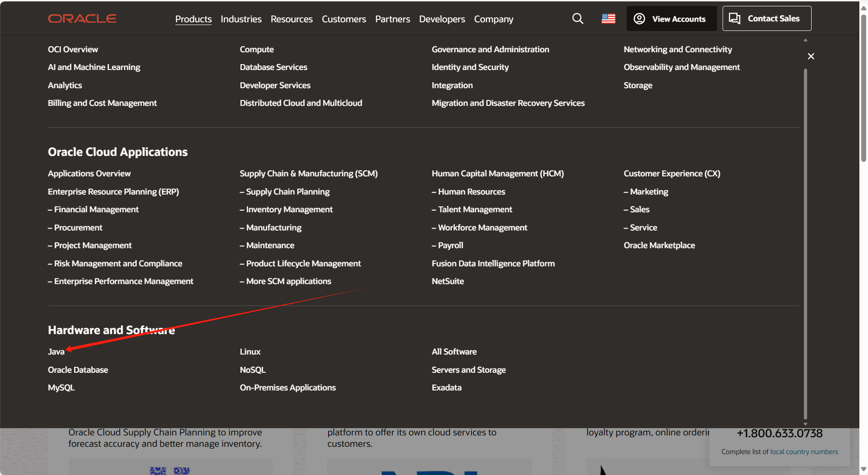Open More SCM applications link
The image size is (868, 475).
pyautogui.click(x=285, y=281)
